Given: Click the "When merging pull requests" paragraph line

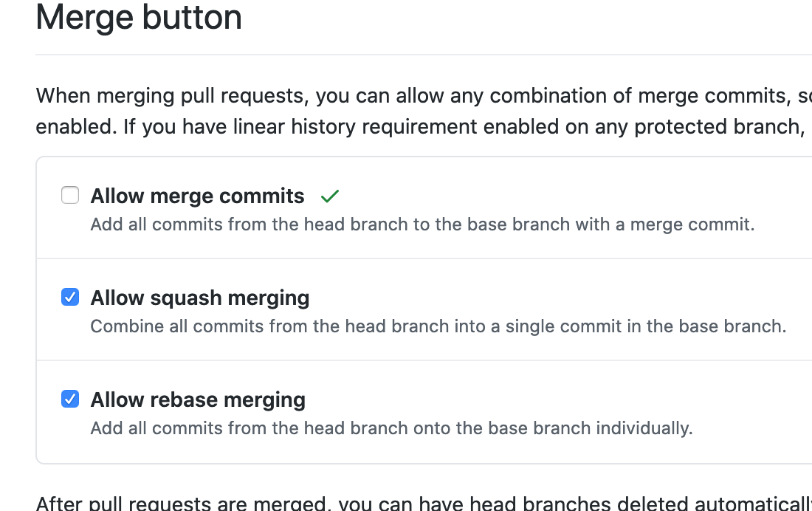Looking at the screenshot, I should coord(424,97).
